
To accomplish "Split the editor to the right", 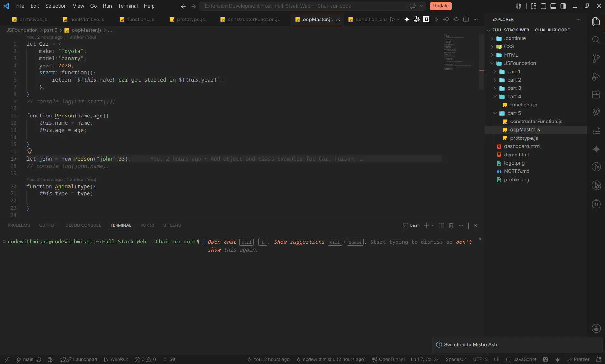I will coord(466,19).
